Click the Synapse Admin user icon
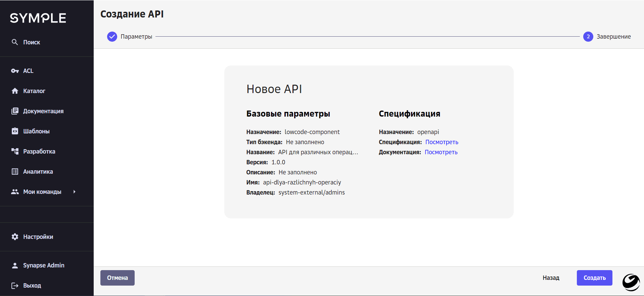 15,265
